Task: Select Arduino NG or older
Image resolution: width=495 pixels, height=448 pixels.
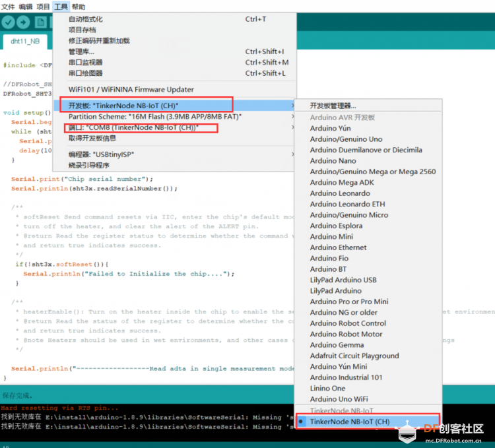Action: [368, 312]
